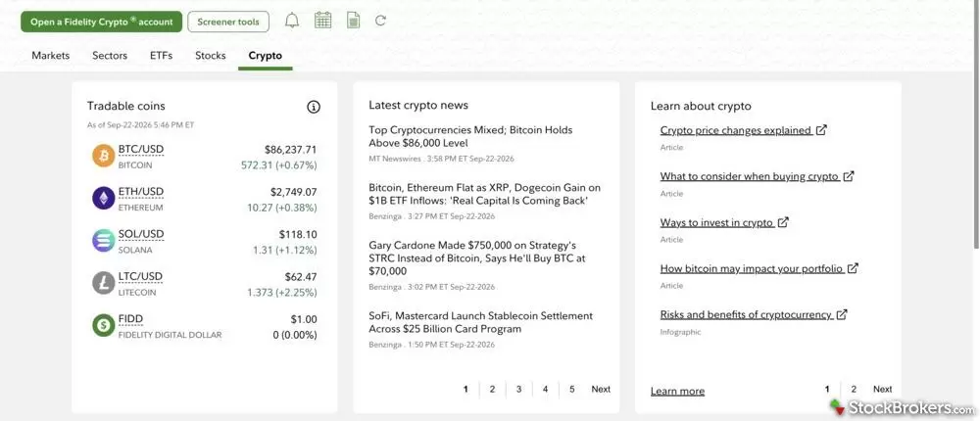Click the $2,749.07 Ethereum price
This screenshot has width=980, height=421.
click(x=294, y=192)
